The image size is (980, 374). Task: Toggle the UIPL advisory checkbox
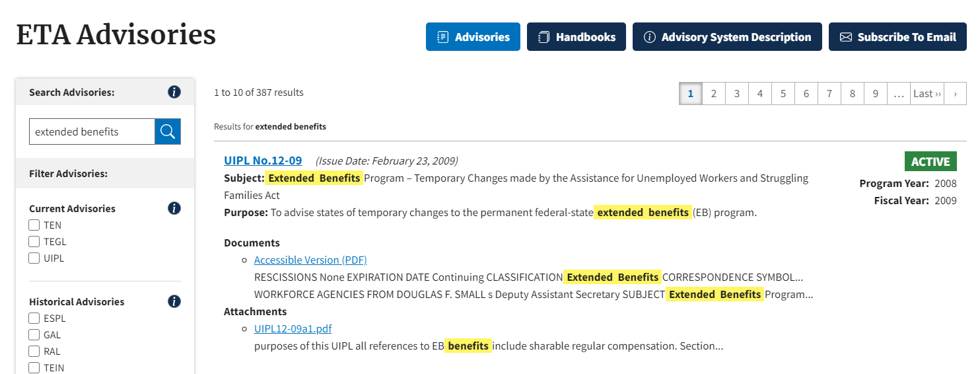tap(34, 258)
